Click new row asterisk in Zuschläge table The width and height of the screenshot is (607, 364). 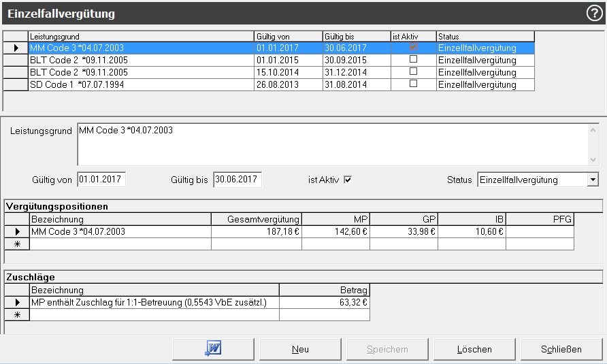click(x=17, y=314)
